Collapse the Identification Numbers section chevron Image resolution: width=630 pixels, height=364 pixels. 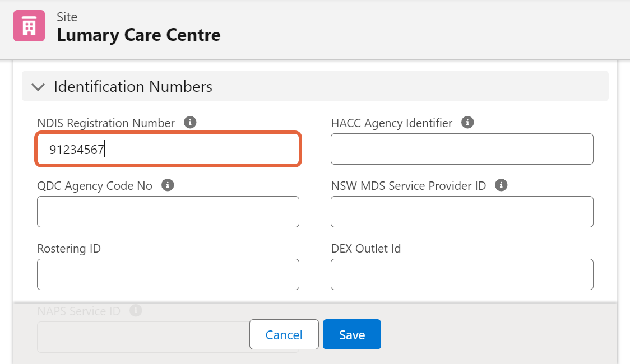pos(38,87)
